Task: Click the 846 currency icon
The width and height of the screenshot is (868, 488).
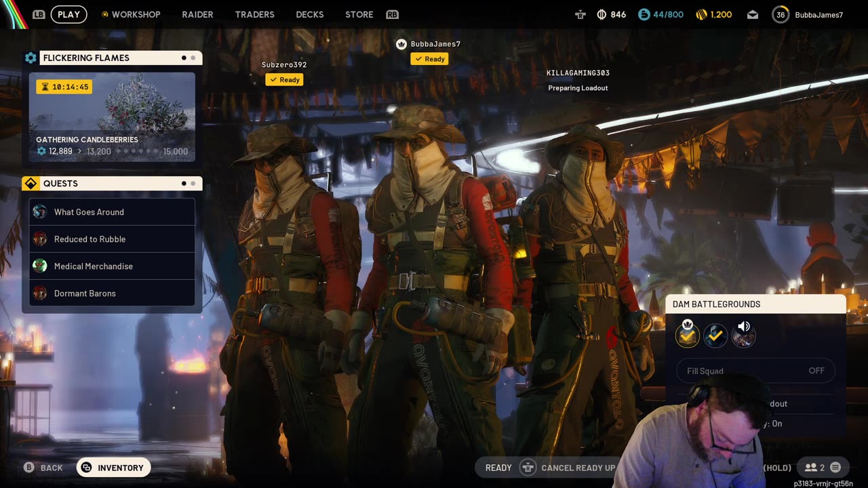Action: (601, 14)
